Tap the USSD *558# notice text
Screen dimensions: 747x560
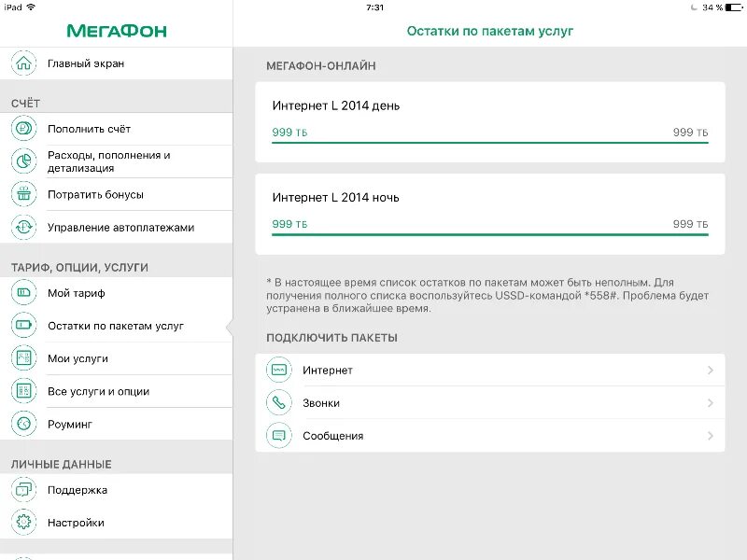click(487, 295)
